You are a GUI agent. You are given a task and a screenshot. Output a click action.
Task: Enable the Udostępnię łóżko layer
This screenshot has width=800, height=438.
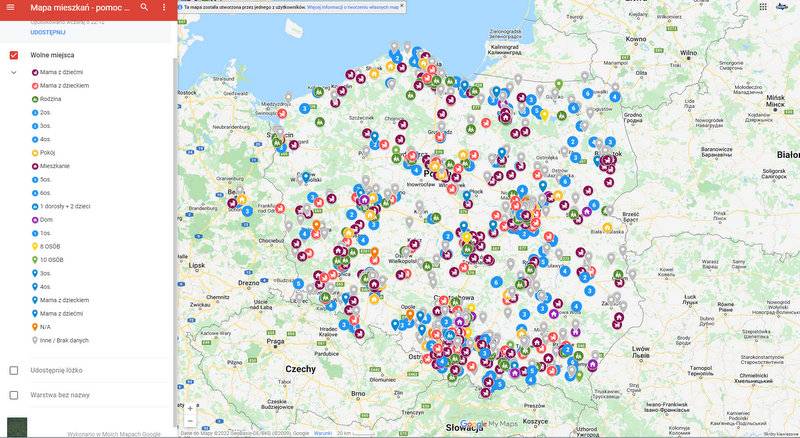(14, 370)
